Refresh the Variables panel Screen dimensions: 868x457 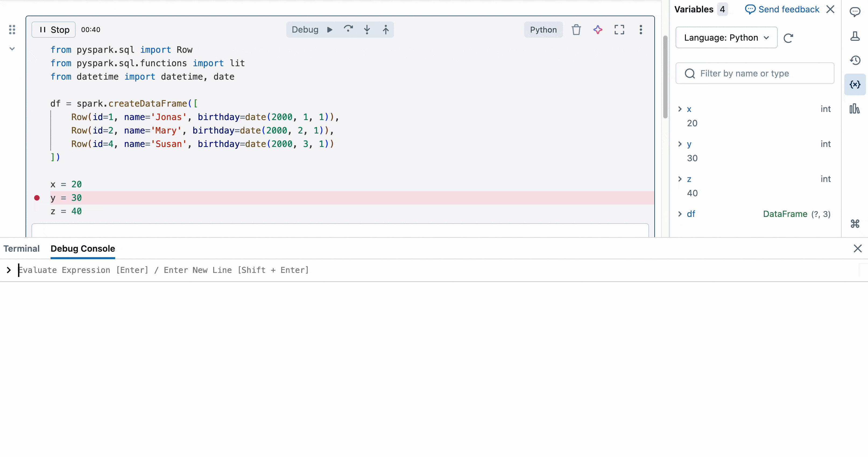pos(788,38)
